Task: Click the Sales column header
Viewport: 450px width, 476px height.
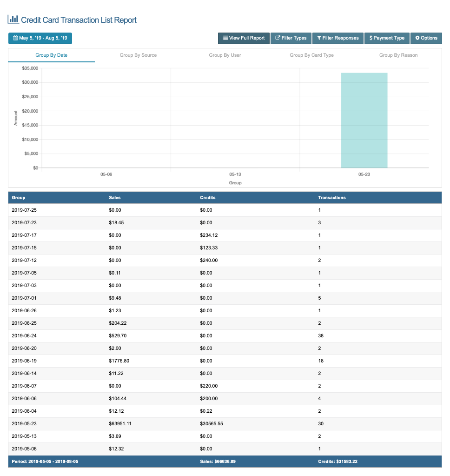Action: pyautogui.click(x=115, y=197)
